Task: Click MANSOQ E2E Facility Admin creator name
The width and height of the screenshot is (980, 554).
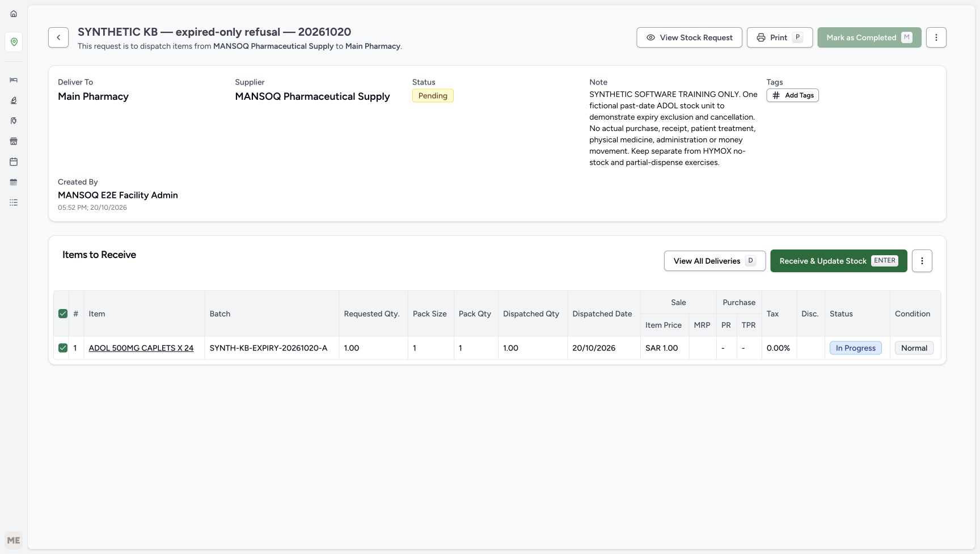Action: 118,195
